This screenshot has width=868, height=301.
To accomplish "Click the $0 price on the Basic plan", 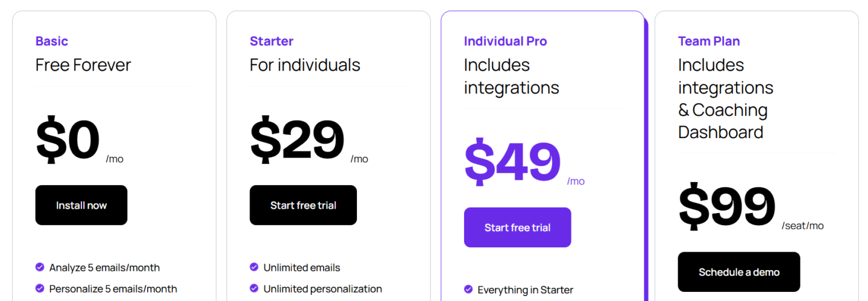I will 68,141.
